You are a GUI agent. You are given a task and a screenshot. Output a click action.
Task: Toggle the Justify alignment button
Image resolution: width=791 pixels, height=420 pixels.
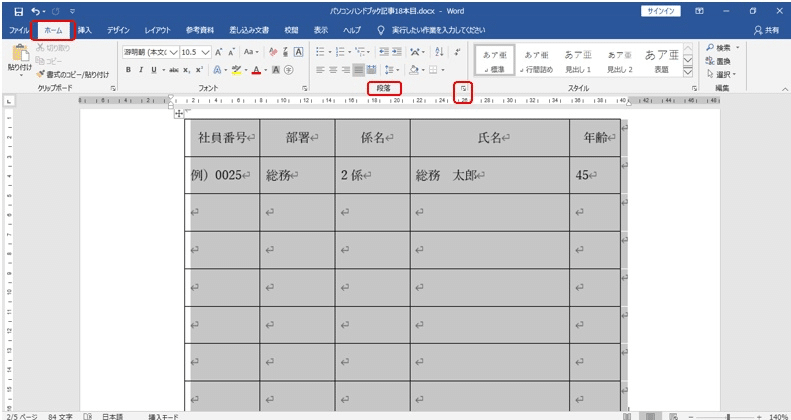coord(359,70)
